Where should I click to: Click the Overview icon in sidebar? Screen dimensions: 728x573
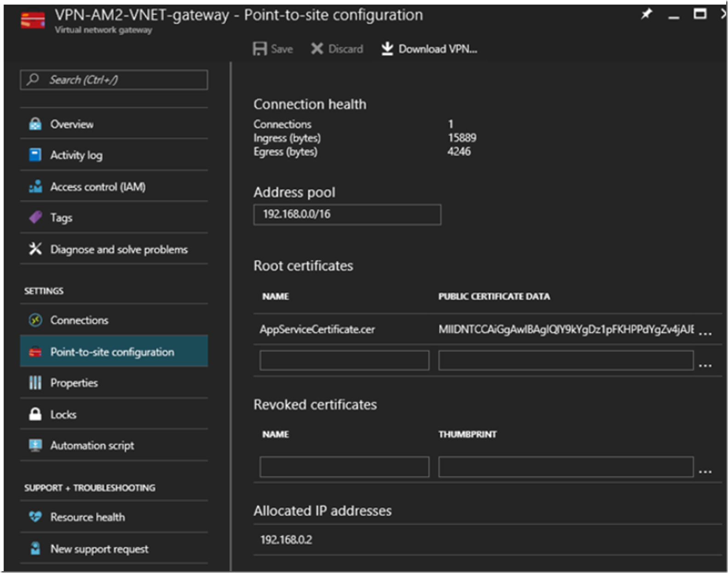pos(35,124)
